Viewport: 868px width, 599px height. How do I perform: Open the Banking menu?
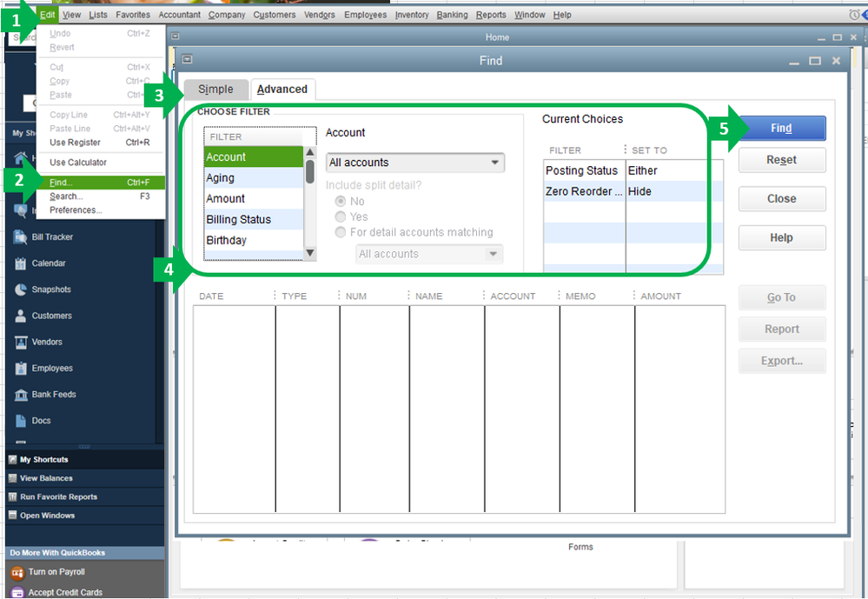pyautogui.click(x=452, y=15)
